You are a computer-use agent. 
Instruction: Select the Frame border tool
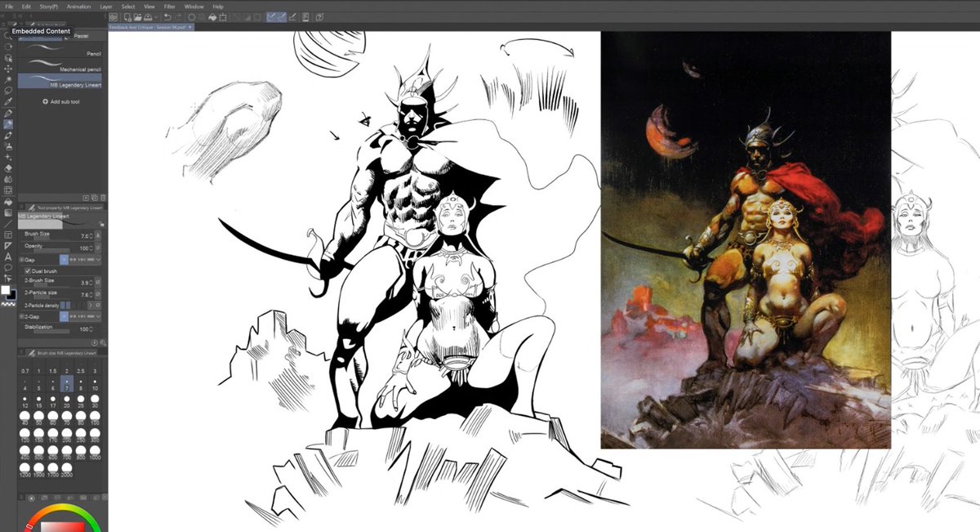[8, 235]
